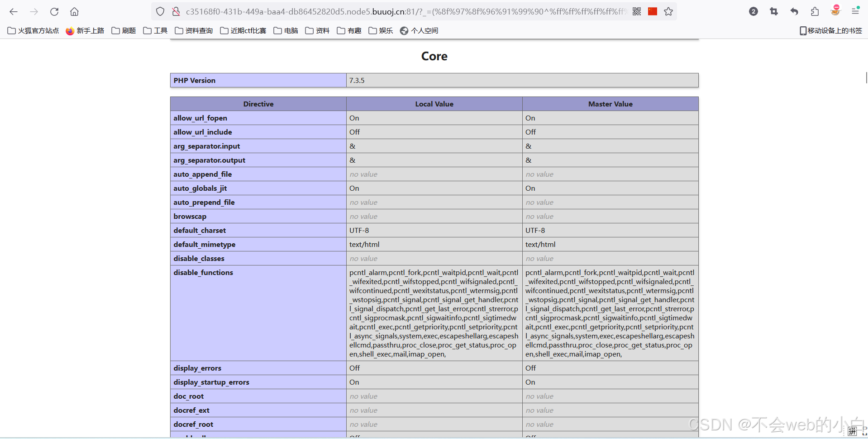Open the tracking protection shield icon

(x=160, y=12)
